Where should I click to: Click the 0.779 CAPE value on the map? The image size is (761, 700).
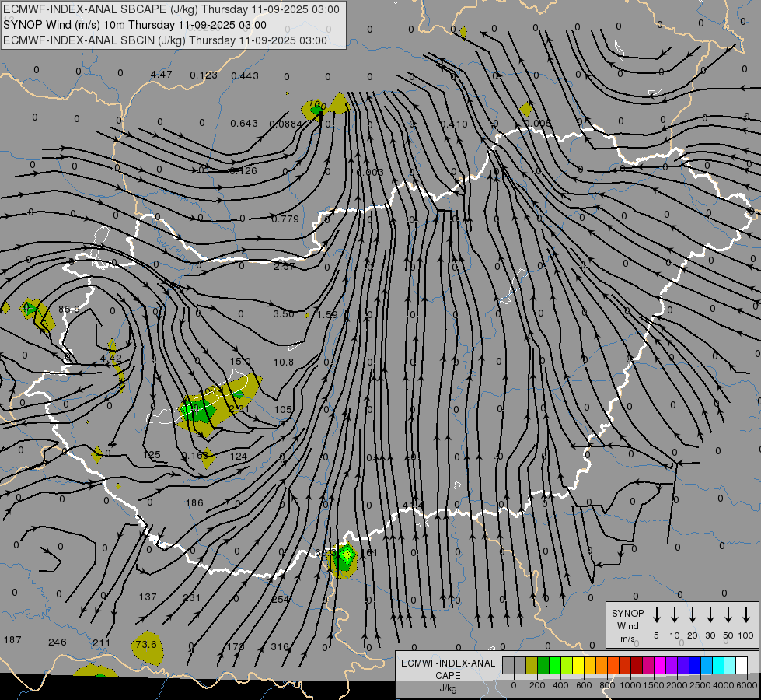pyautogui.click(x=285, y=219)
